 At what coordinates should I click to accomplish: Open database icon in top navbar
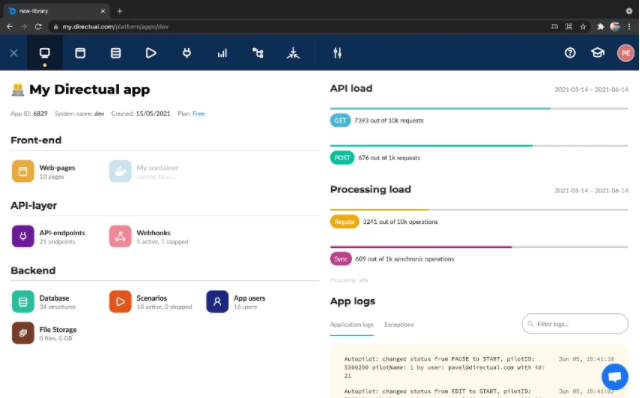click(116, 53)
